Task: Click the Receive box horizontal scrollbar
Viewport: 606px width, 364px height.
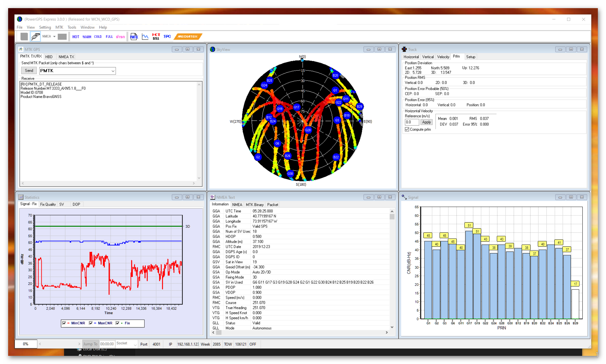Action: pos(108,183)
